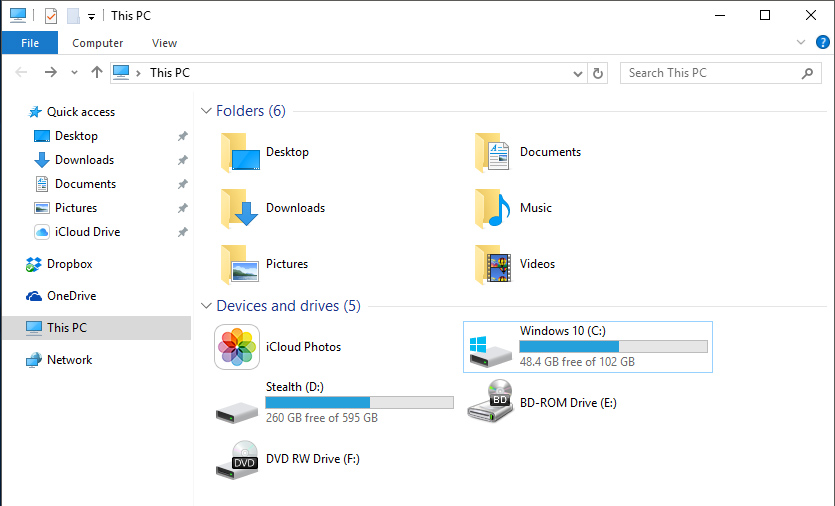Viewport: 835px width, 506px height.
Task: Open Dropbox in navigation pane
Action: 69,264
